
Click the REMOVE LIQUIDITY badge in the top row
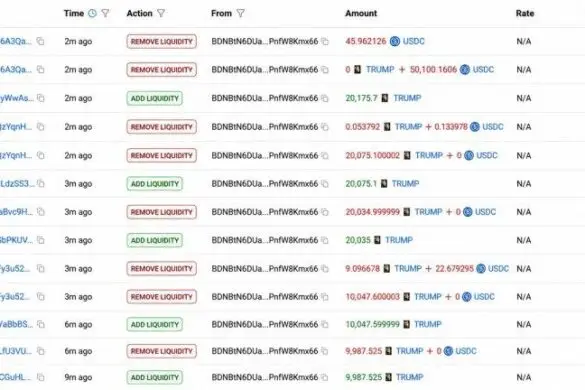click(162, 41)
